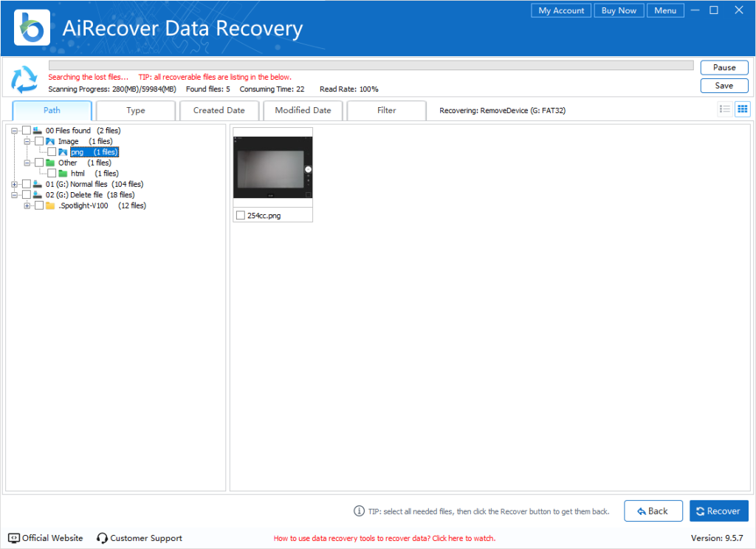Select the grid view icon
This screenshot has width=756, height=549.
coord(742,109)
